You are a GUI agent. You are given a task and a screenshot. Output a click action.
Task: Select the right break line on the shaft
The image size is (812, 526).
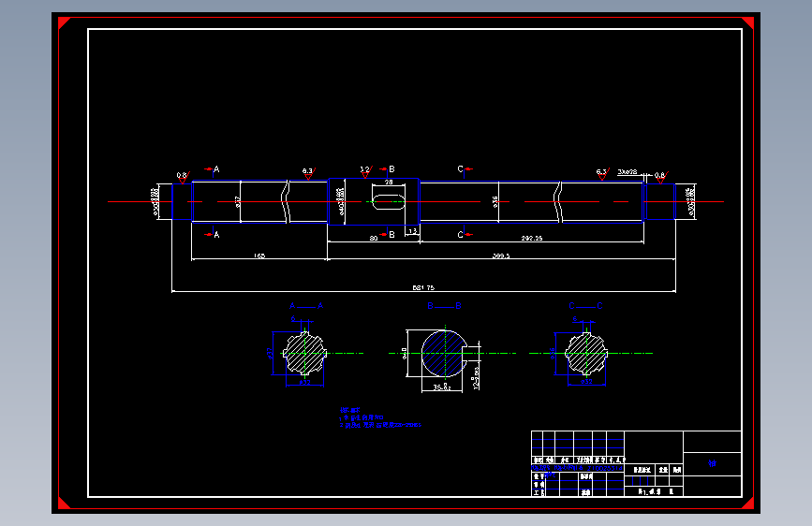coord(558,202)
